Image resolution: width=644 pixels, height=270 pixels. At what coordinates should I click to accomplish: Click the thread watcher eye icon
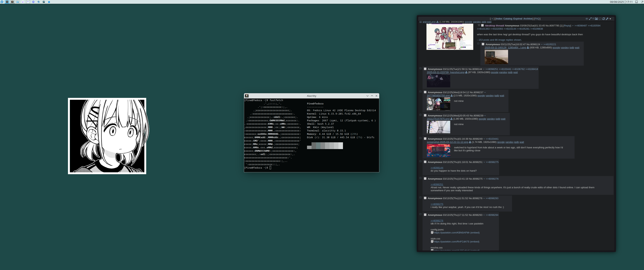coord(587,19)
